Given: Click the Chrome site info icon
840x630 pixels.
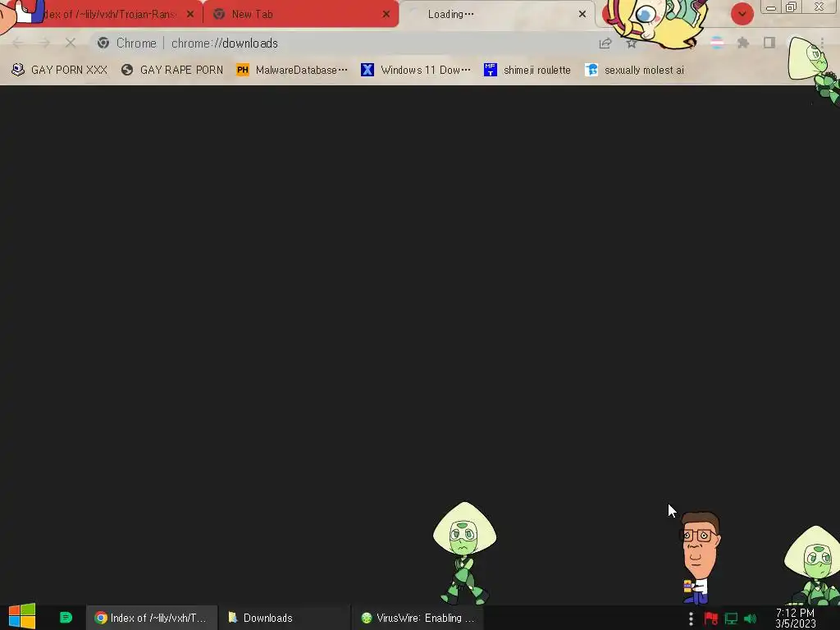Looking at the screenshot, I should tap(103, 43).
